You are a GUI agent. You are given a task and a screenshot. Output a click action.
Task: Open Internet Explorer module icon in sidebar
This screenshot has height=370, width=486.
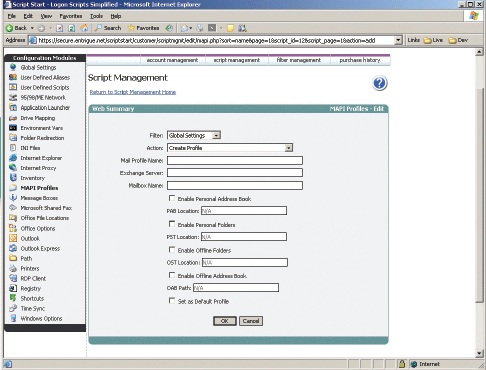tap(13, 158)
